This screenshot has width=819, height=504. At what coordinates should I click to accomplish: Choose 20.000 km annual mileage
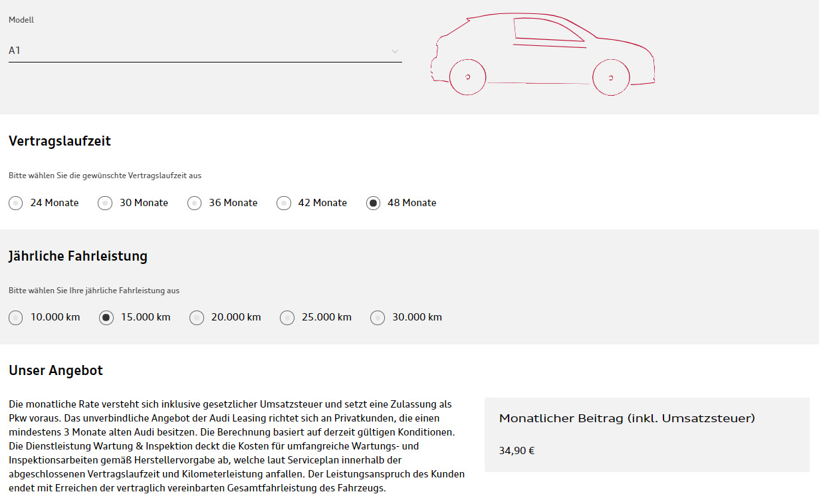[x=197, y=318]
